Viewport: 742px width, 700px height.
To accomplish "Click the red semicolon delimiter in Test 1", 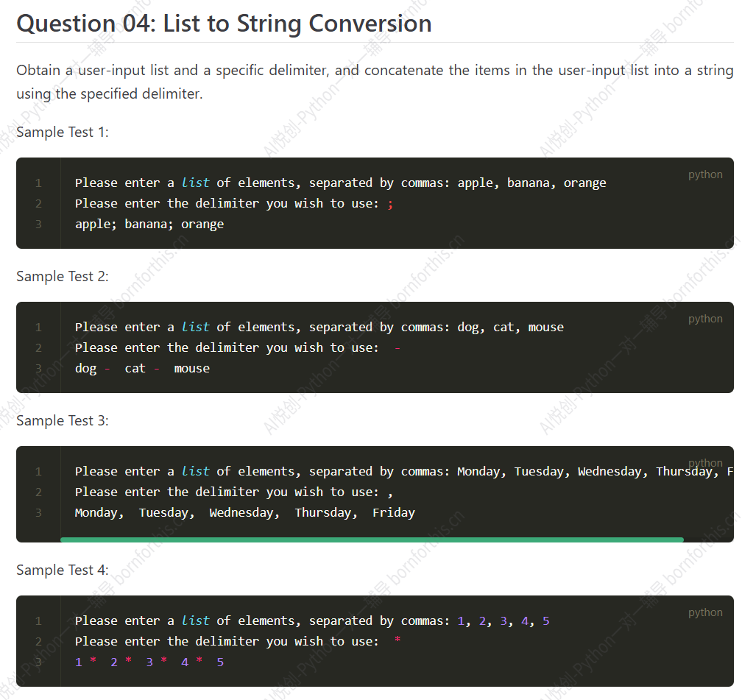I will tap(390, 205).
